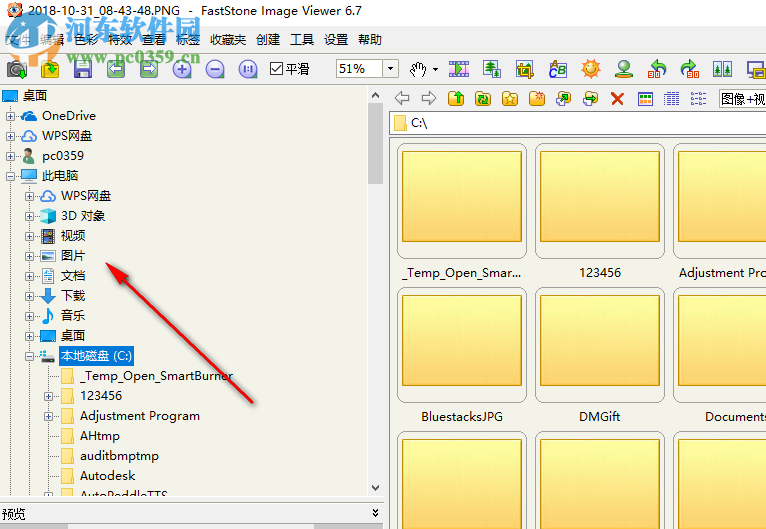Select 音乐 in folder tree
The height and width of the screenshot is (529, 766).
(73, 316)
